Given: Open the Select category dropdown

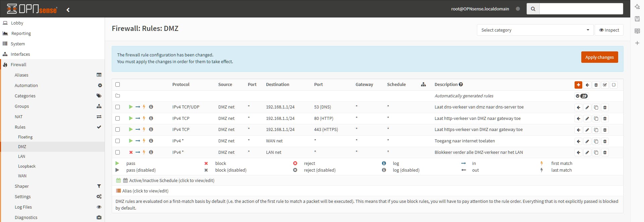Looking at the screenshot, I should (x=535, y=30).
